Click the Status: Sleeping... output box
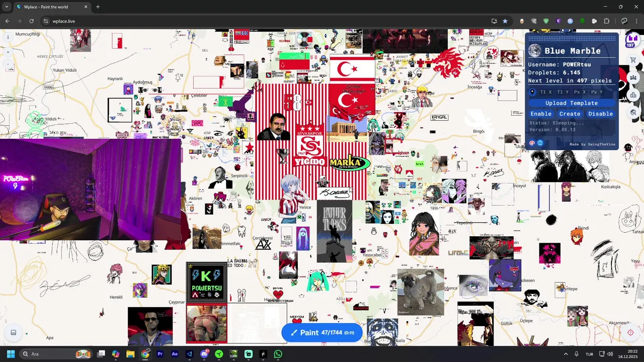644x362 pixels. 572,127
